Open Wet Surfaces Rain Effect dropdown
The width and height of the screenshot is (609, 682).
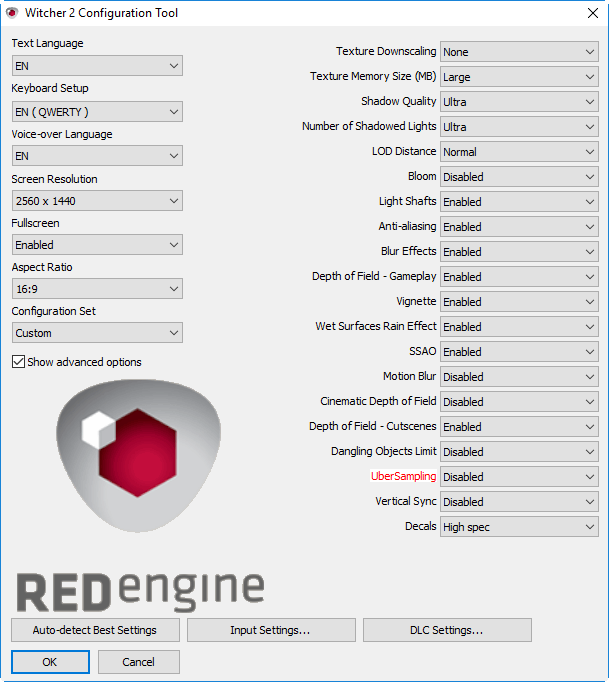(x=519, y=327)
